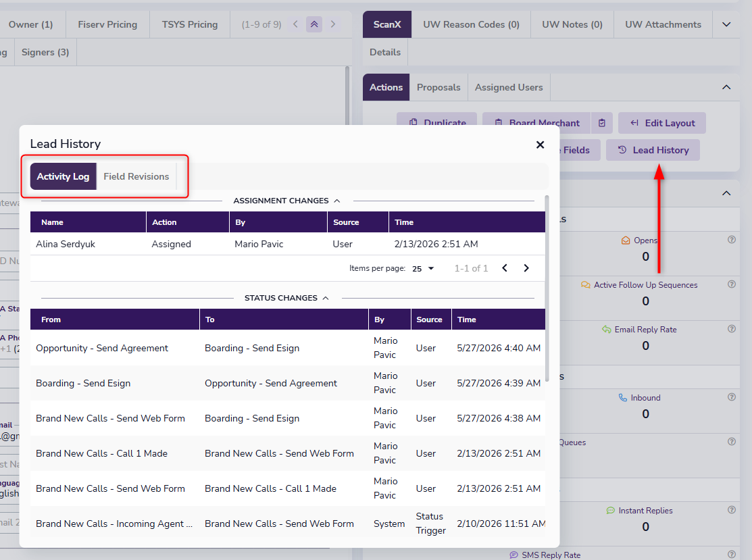This screenshot has height=560, width=752.
Task: Click Brand New Calls - Incoming Agent cell
Action: click(x=114, y=524)
